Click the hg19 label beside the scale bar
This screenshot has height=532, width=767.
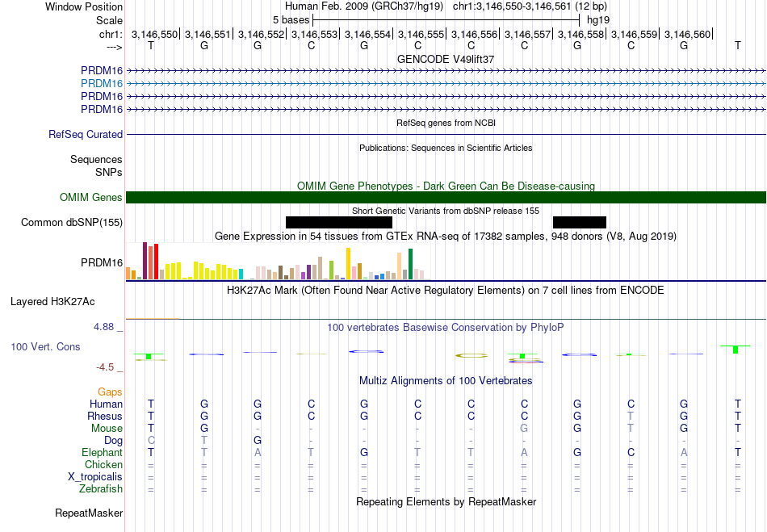click(x=598, y=20)
